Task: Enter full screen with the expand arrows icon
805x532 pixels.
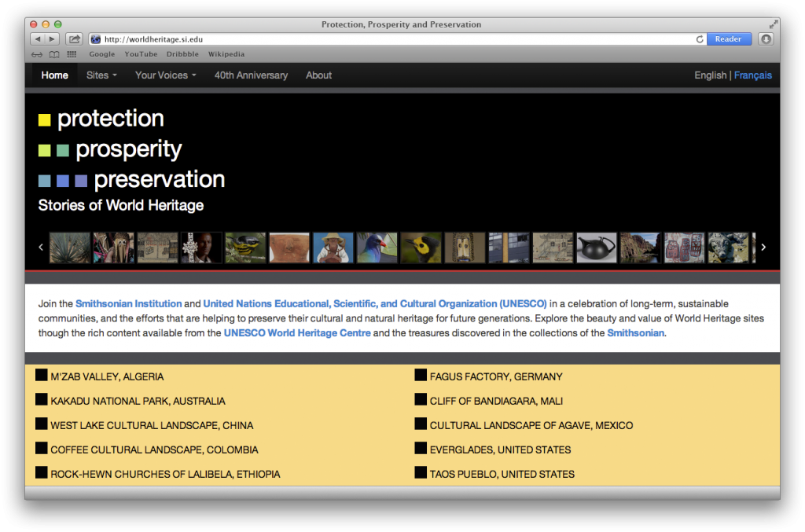Action: click(x=774, y=24)
